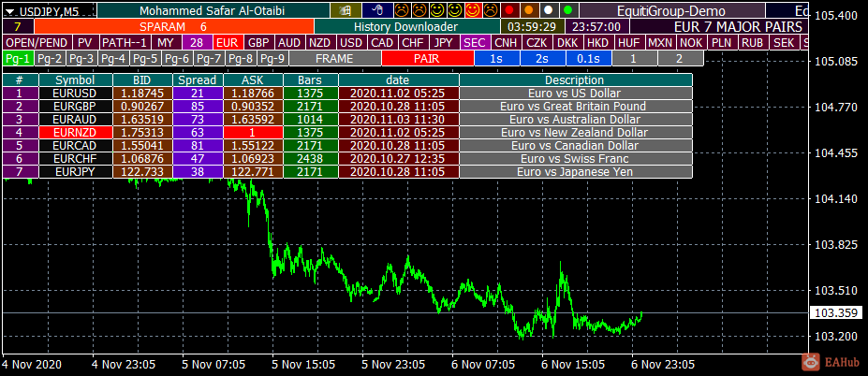This screenshot has height=376, width=868.
Task: Click the first yellow smiley face icon
Action: 437,10
